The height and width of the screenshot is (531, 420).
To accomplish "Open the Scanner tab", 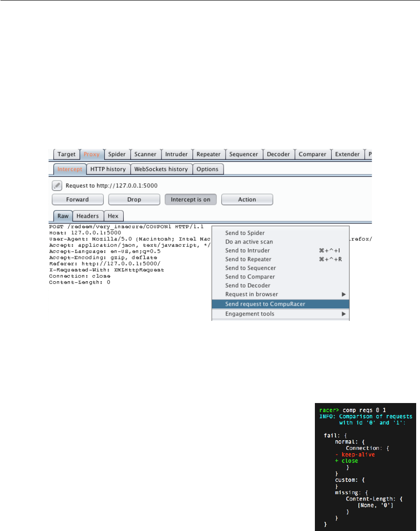I will [145, 154].
